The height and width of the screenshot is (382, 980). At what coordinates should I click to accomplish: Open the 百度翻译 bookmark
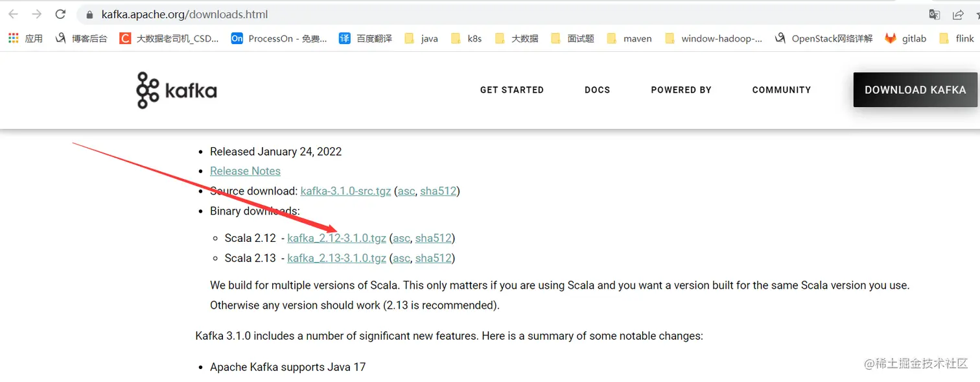(x=366, y=38)
